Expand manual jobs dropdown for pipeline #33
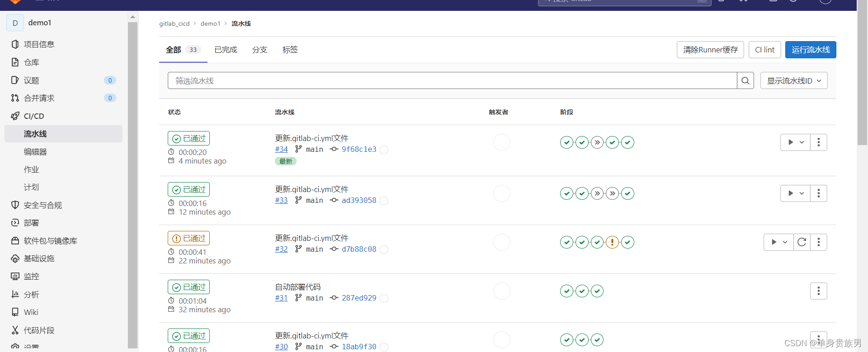Screen dimensions: 868x352 796,193
